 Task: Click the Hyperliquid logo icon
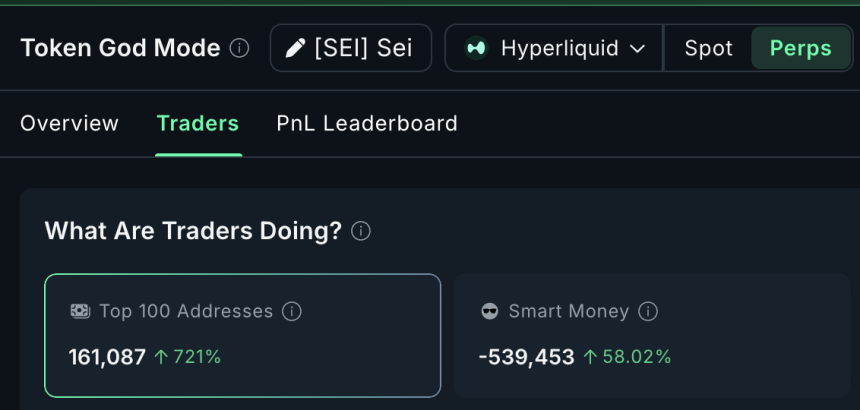click(476, 48)
